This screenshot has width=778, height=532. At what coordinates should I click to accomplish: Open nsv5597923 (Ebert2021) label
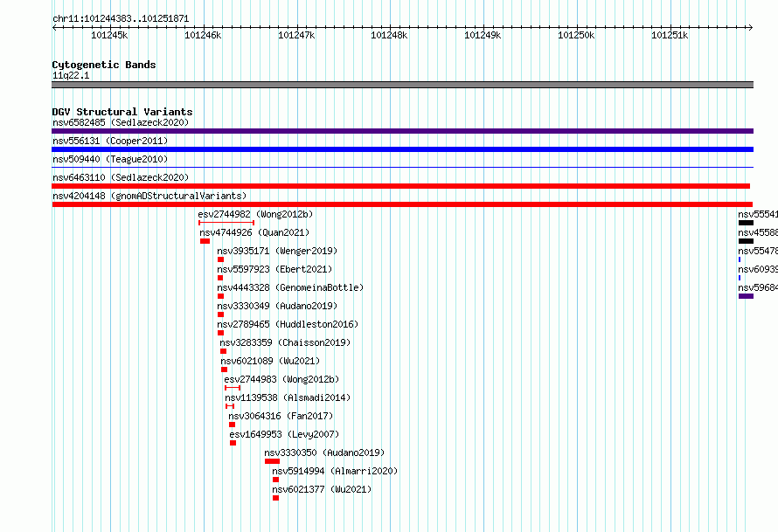[274, 269]
